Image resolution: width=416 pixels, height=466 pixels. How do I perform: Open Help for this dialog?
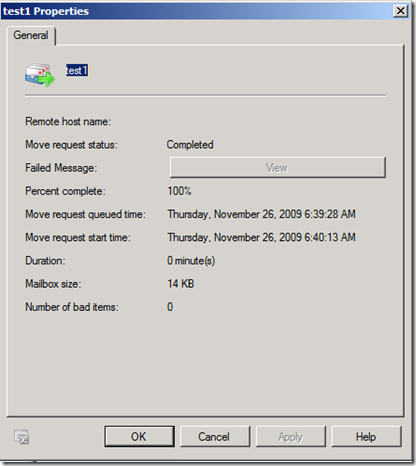click(366, 436)
